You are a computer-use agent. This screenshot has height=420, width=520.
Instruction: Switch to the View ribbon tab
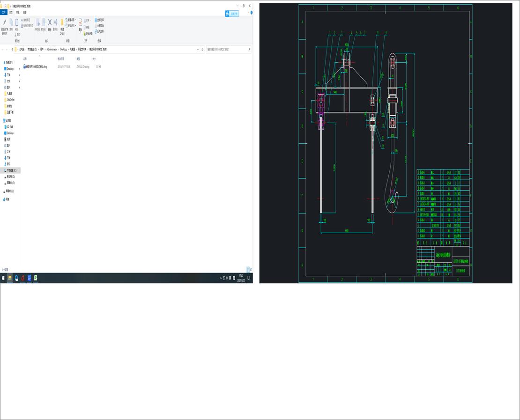pos(25,13)
